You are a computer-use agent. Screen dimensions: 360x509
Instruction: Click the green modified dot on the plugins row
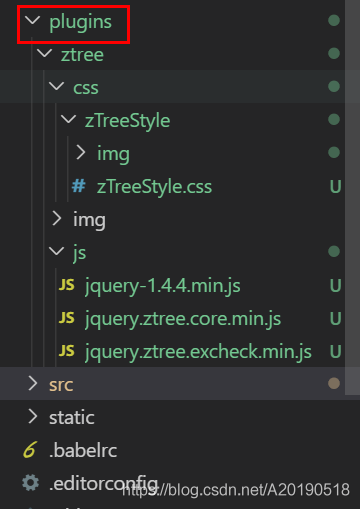tap(334, 21)
